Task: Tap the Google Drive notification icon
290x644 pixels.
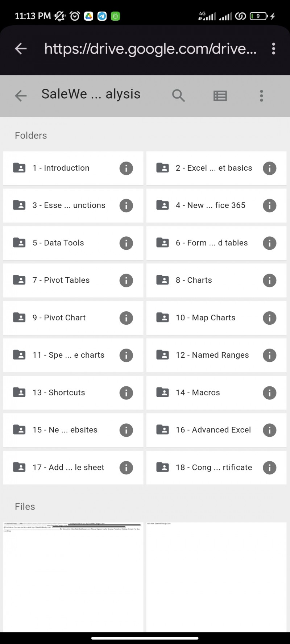Action: coord(89,16)
